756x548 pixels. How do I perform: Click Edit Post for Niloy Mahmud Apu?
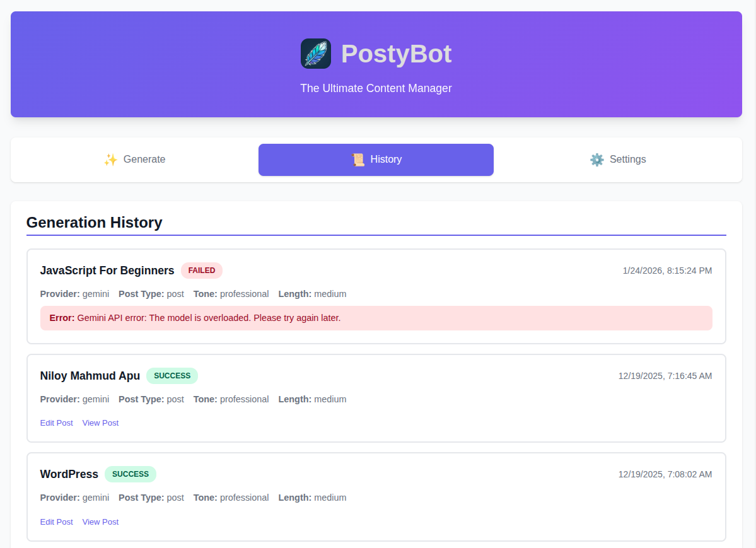56,423
